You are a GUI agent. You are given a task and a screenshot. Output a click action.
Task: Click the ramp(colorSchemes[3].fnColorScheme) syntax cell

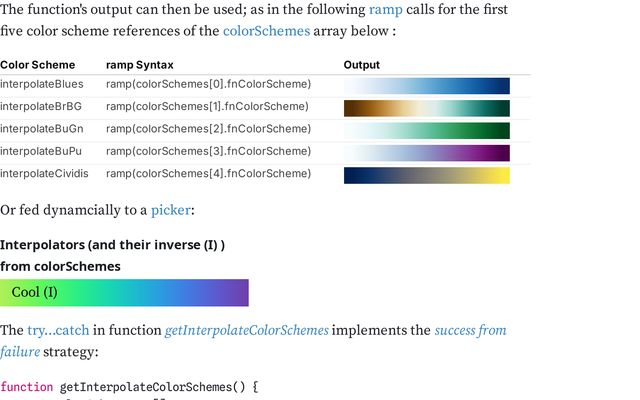click(x=208, y=151)
